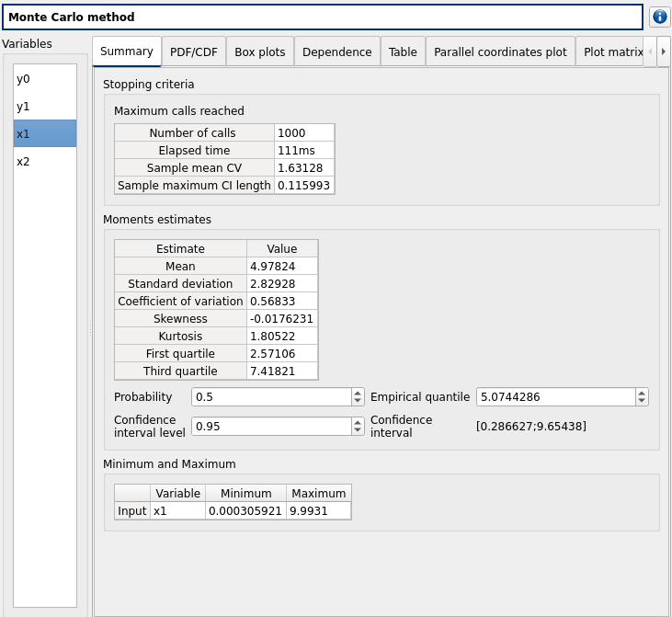Select Sample mean CV value 1.63128
The width and height of the screenshot is (672, 617).
tap(304, 168)
